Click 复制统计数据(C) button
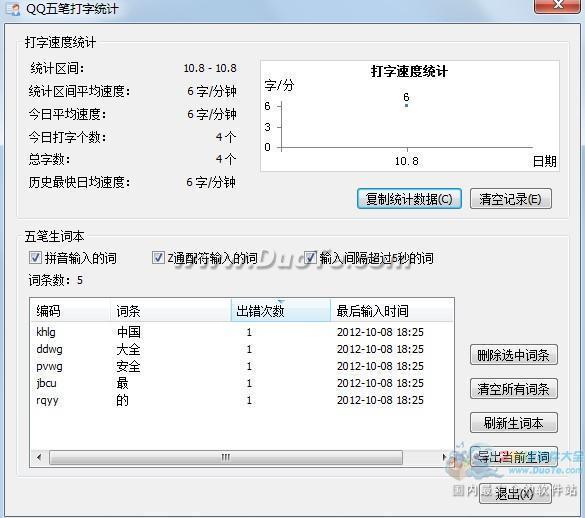The height and width of the screenshot is (518, 585). 409,199
